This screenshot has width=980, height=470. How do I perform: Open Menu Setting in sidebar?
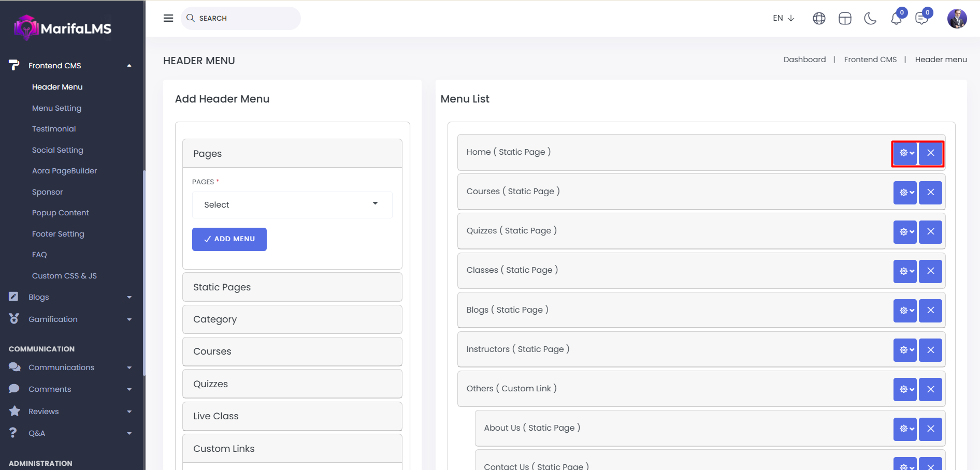[x=56, y=108]
